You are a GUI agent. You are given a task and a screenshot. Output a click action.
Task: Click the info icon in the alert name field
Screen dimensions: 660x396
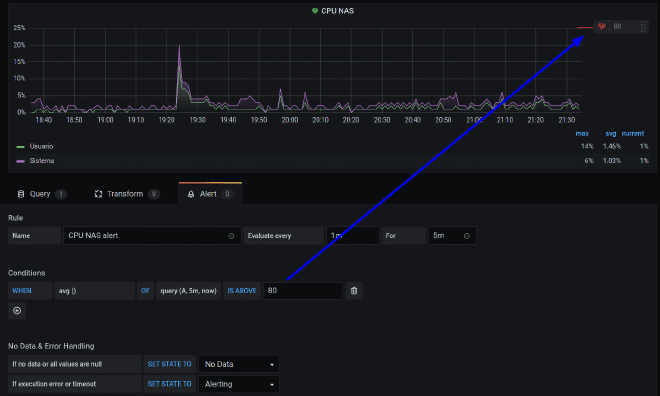(231, 236)
